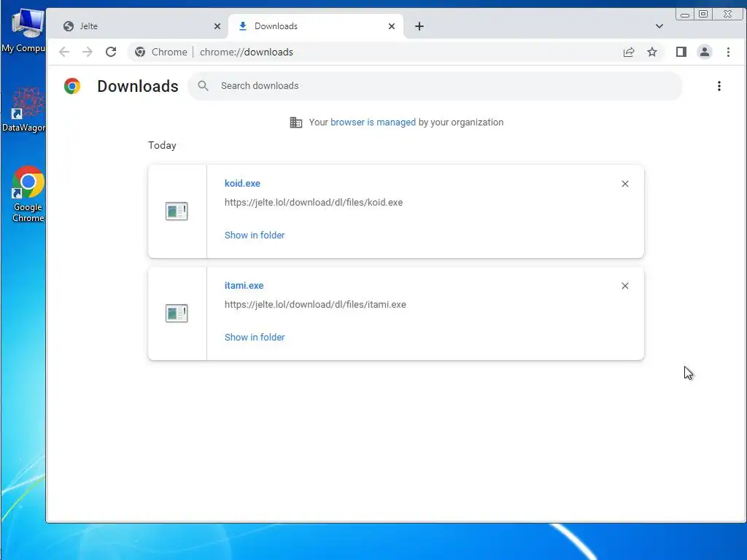Click the itami.exe file icon
This screenshot has width=747, height=560.
coord(177,314)
